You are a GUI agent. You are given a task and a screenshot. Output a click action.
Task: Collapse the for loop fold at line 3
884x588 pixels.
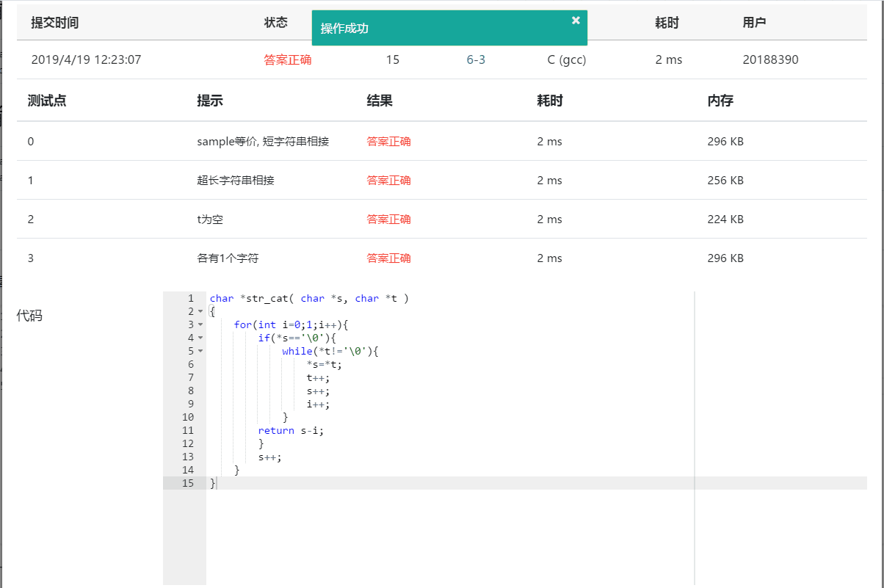200,325
